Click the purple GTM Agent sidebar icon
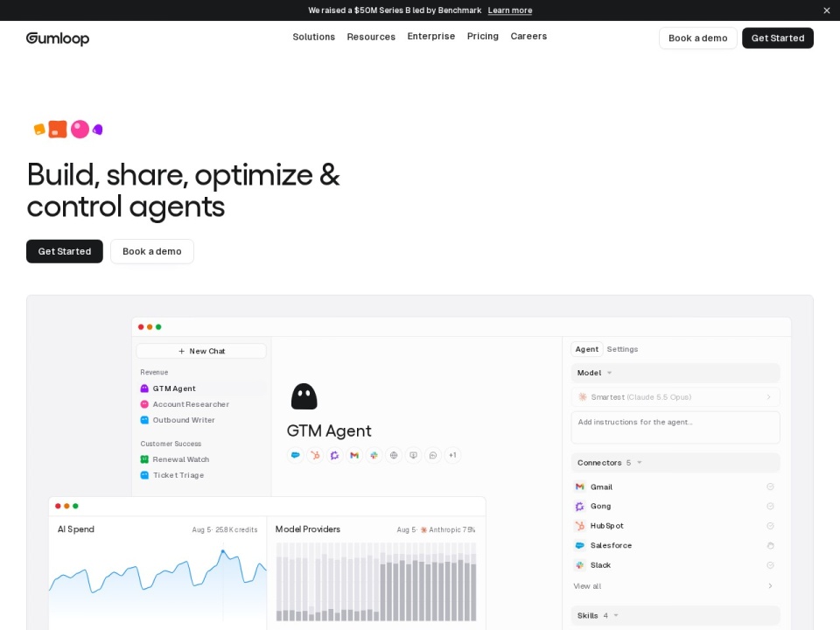This screenshot has width=840, height=630. (x=144, y=388)
